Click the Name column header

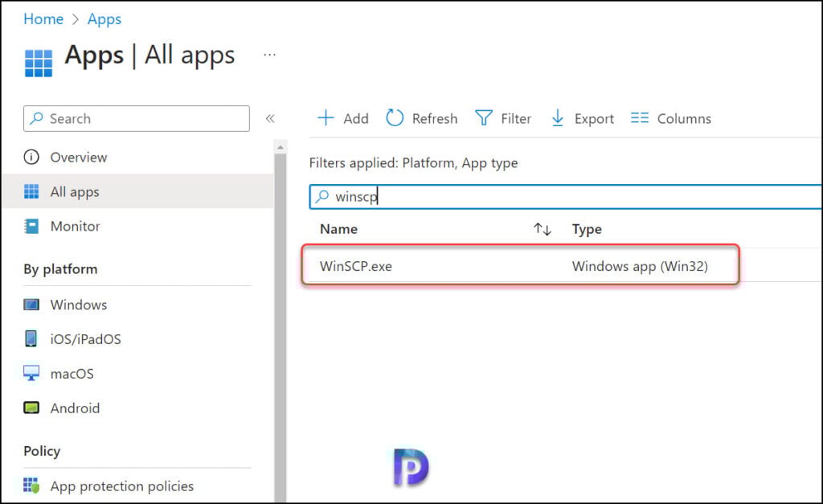(338, 229)
